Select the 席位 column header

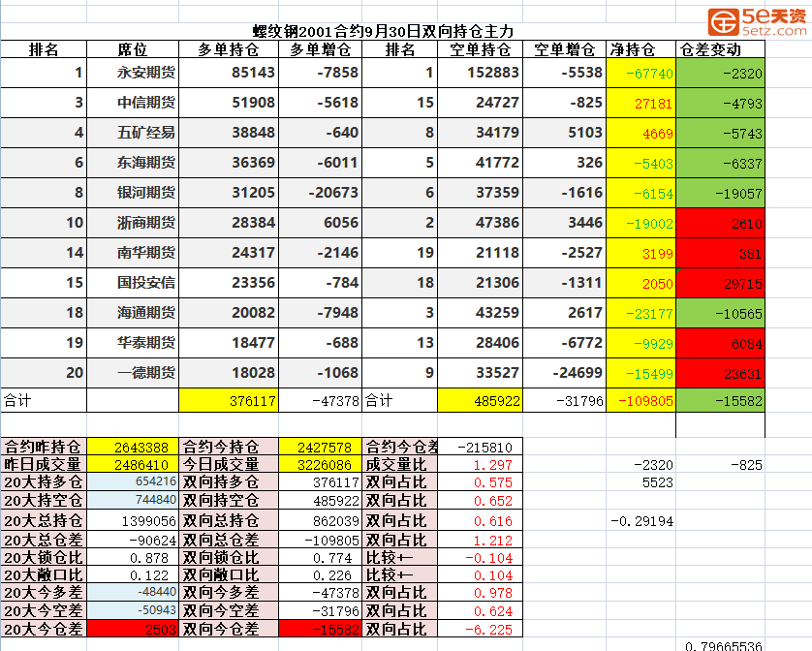[133, 49]
